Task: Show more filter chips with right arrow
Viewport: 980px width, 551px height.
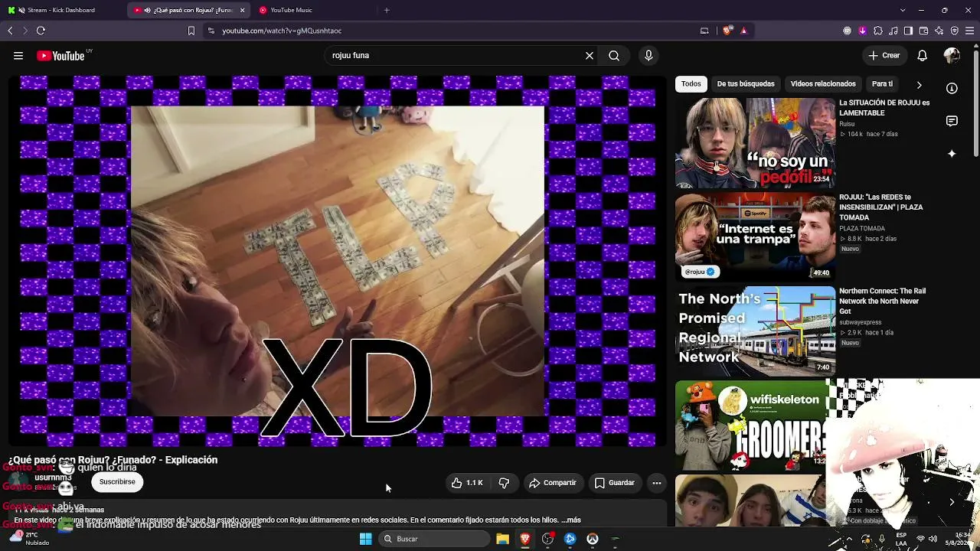Action: (x=919, y=84)
